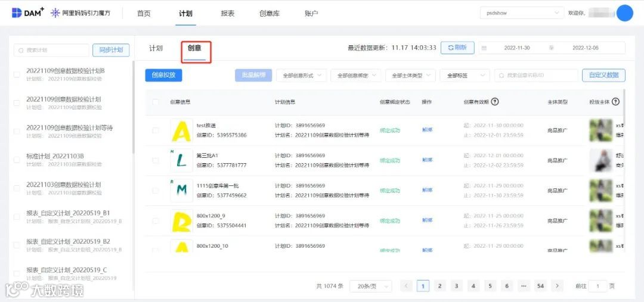This screenshot has width=644, height=302.
Task: Click the 前往 page number input
Action: pyautogui.click(x=597, y=287)
